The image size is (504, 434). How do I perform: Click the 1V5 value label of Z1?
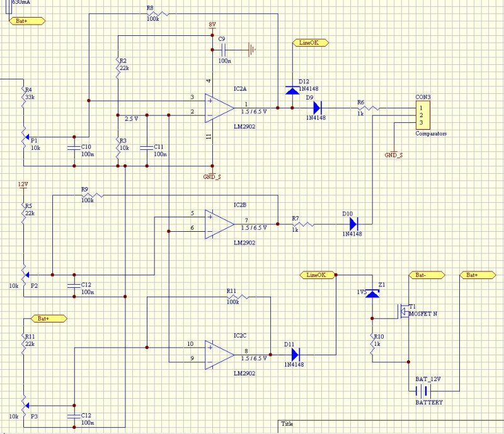tap(362, 292)
